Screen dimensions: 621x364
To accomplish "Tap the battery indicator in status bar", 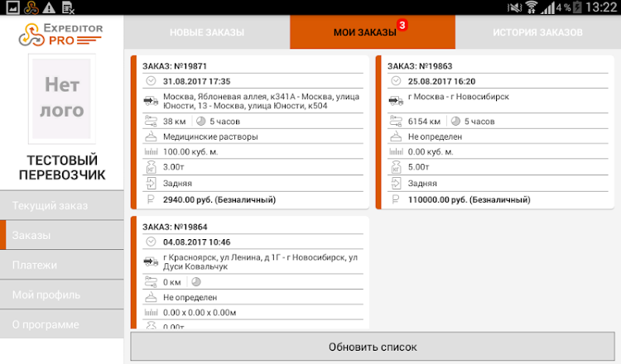I will pyautogui.click(x=577, y=7).
